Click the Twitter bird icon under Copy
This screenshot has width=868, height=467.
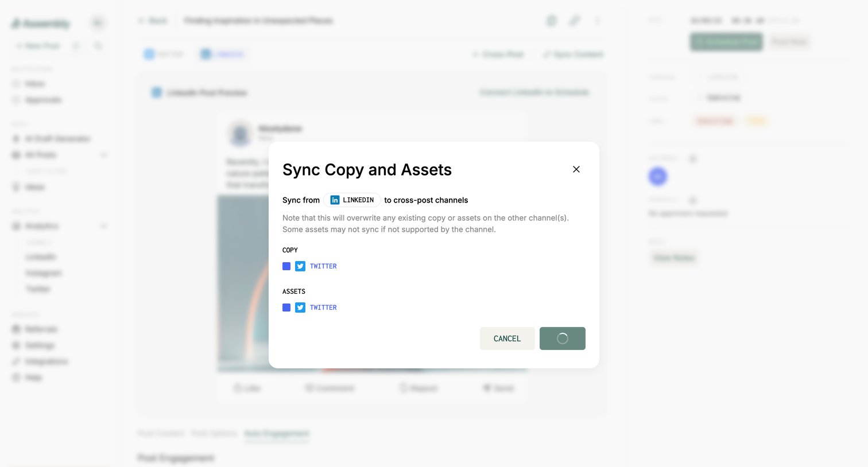point(300,266)
